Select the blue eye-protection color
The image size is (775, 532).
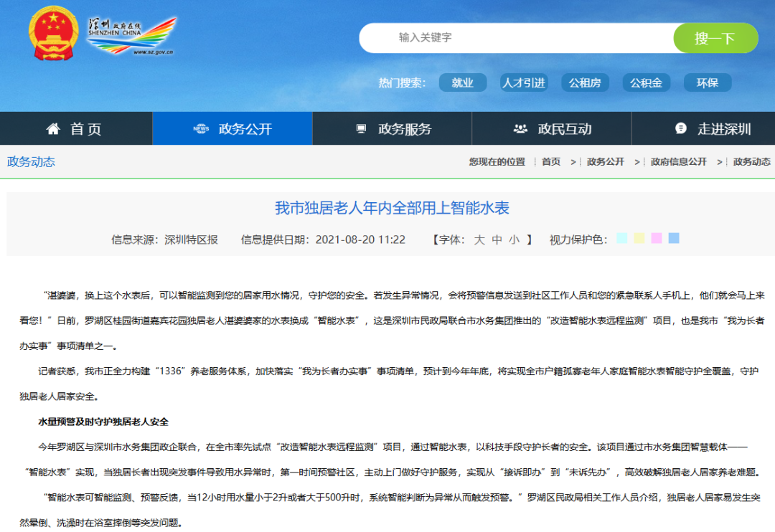(674, 238)
